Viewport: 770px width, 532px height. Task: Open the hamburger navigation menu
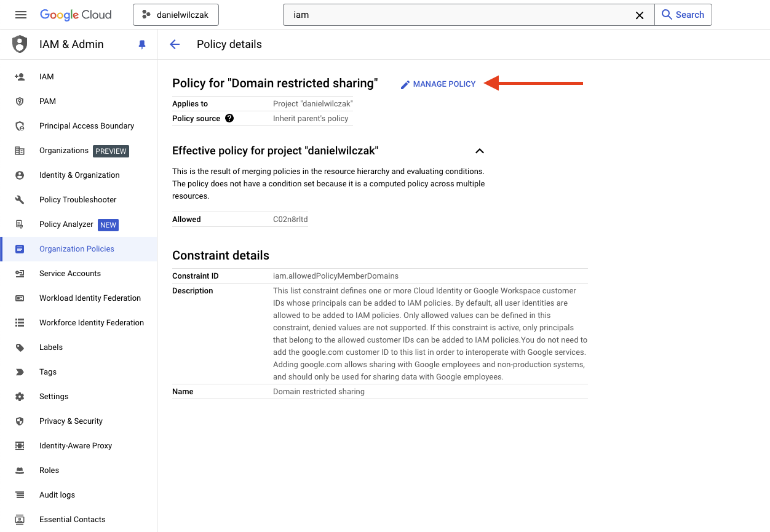(x=21, y=15)
